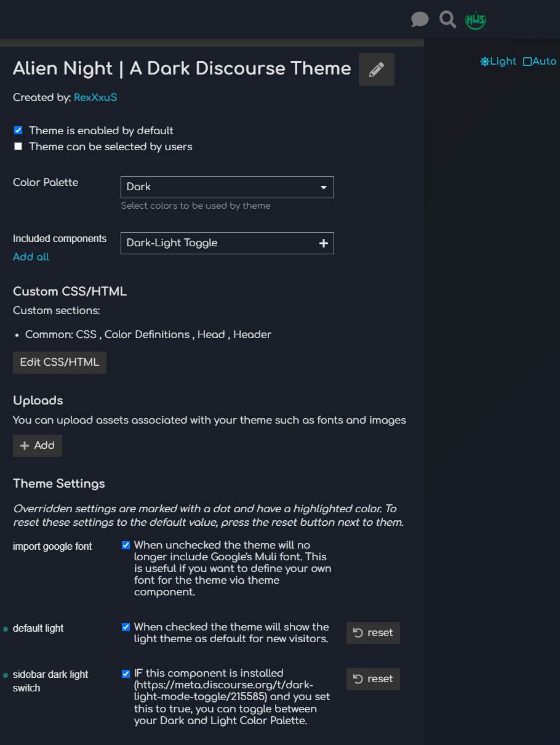Viewport: 560px width, 745px height.
Task: Open the Color Palette dropdown set to Dark
Action: pyautogui.click(x=227, y=187)
